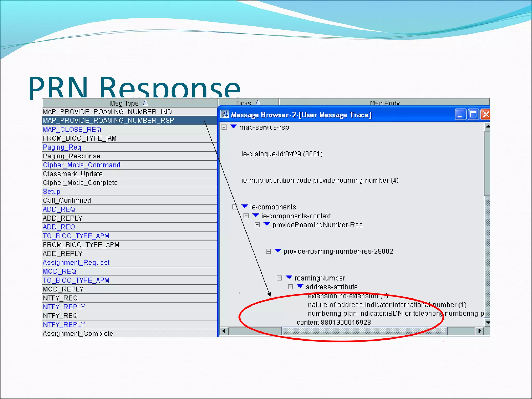Image resolution: width=532 pixels, height=399 pixels.
Task: Click the content:8801900016928 value
Action: [x=334, y=322]
